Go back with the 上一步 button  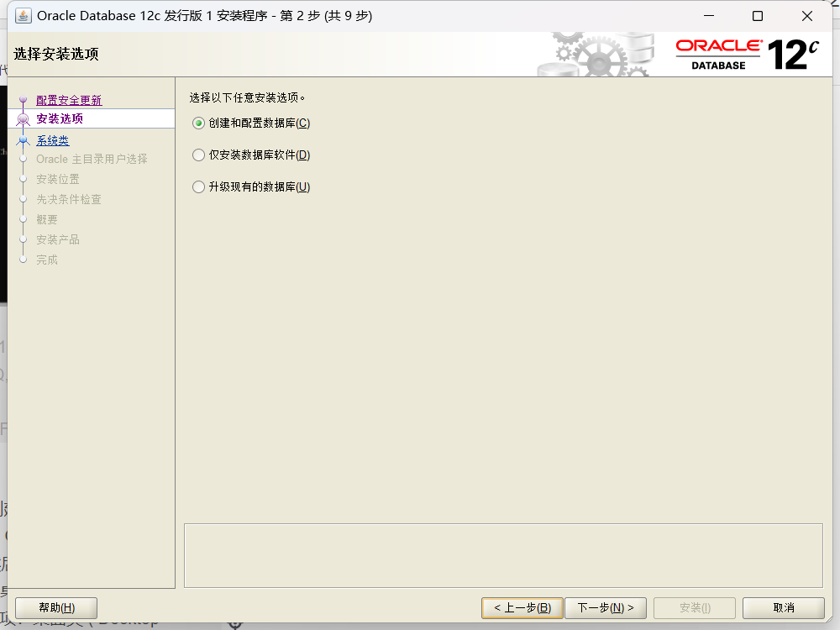(522, 608)
